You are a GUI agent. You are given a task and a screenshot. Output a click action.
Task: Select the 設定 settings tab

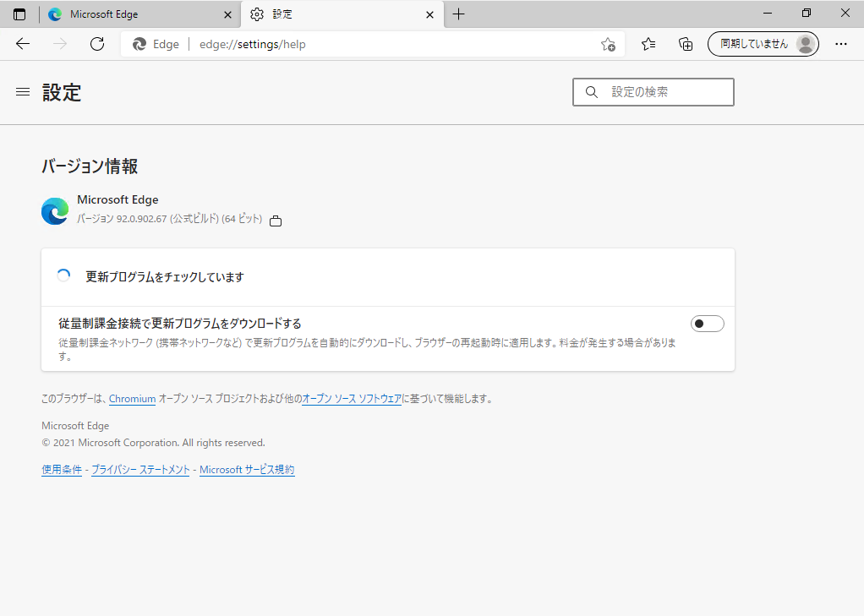[x=342, y=14]
